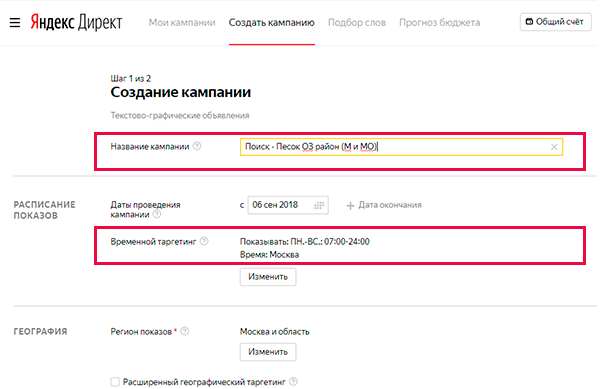Click the Москва и область region text

[x=274, y=332]
